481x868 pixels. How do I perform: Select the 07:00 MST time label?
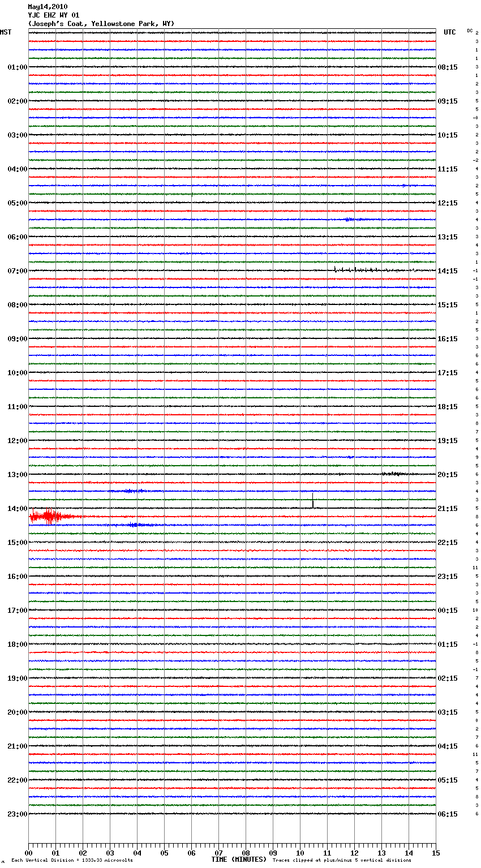(x=18, y=271)
